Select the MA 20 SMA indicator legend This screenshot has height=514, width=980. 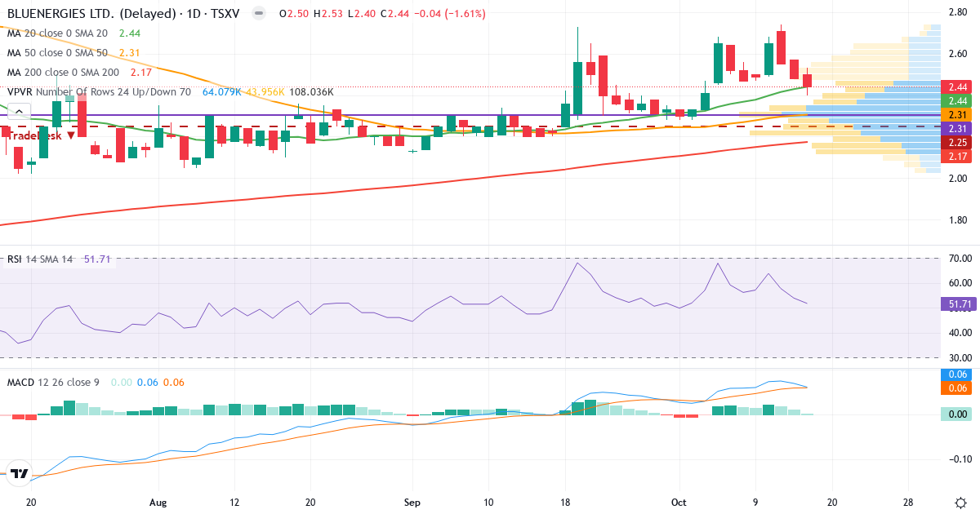pyautogui.click(x=57, y=33)
